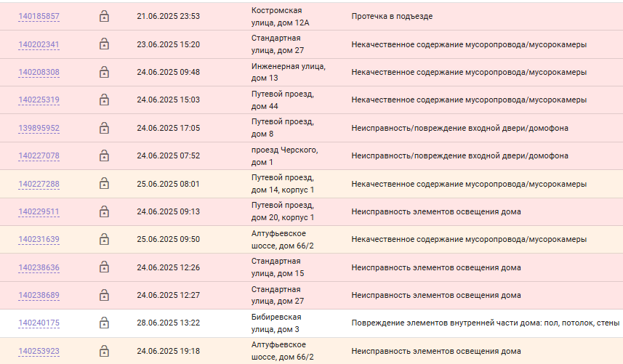
Task: Select address cell 'проезд Черского, дом 1'
Action: click(x=284, y=156)
